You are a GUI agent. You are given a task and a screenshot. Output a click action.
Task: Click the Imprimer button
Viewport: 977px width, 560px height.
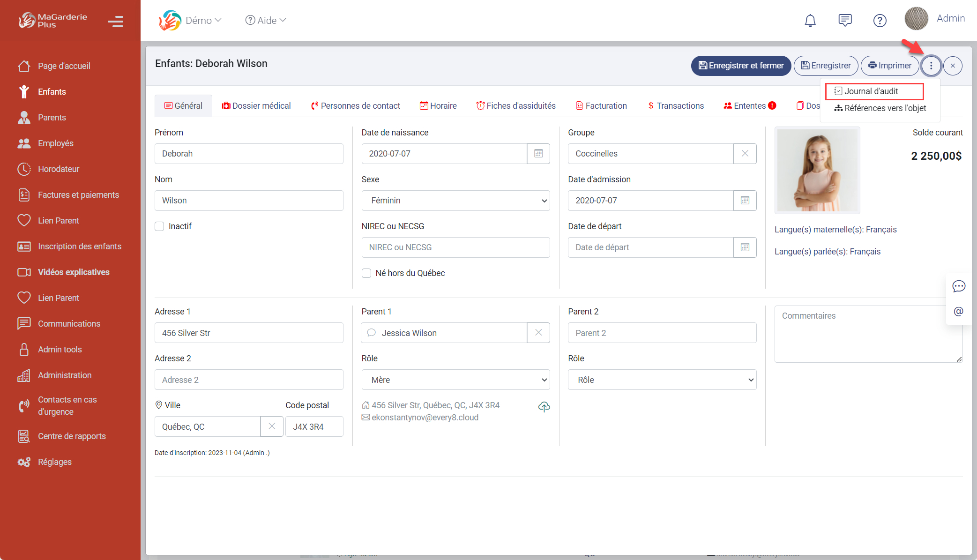889,66
